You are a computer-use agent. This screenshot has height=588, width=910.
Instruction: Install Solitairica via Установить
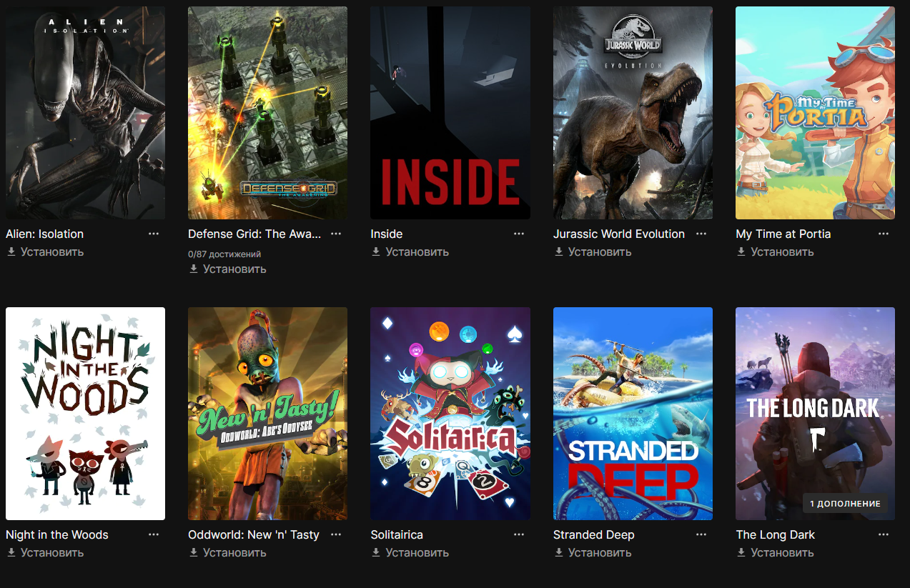pyautogui.click(x=410, y=553)
